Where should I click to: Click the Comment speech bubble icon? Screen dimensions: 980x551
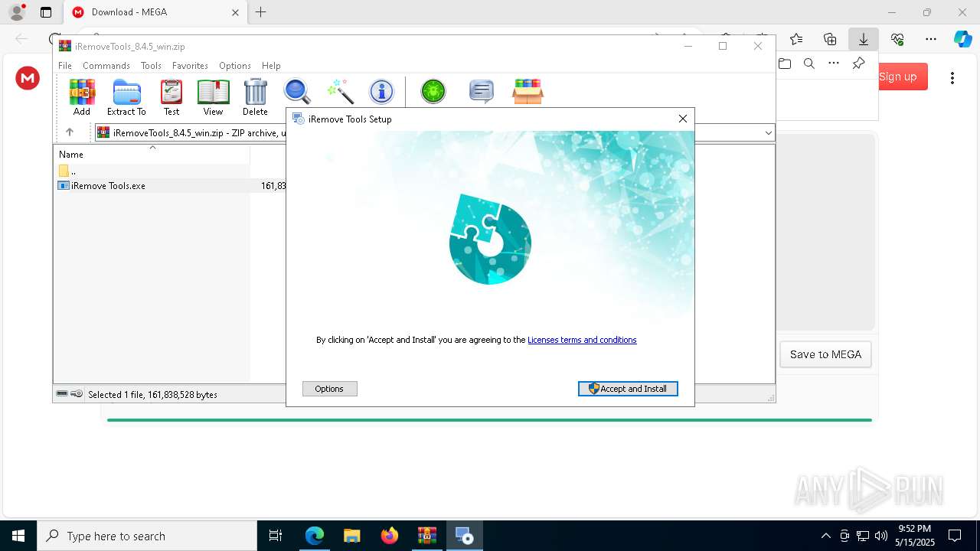click(481, 92)
